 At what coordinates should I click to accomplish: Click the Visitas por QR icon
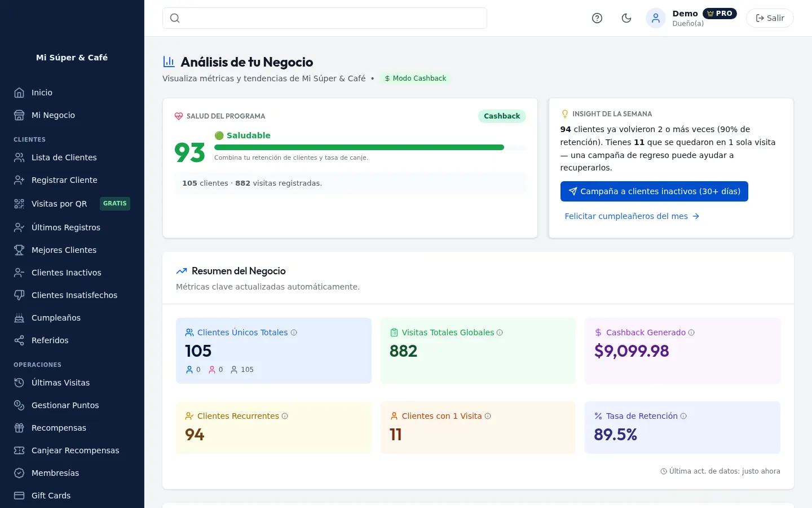click(x=19, y=204)
